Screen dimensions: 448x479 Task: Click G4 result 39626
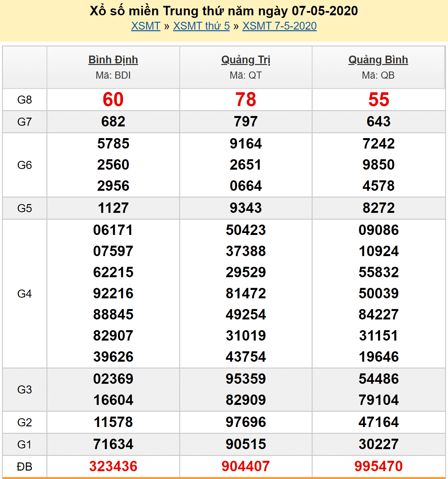(x=113, y=357)
